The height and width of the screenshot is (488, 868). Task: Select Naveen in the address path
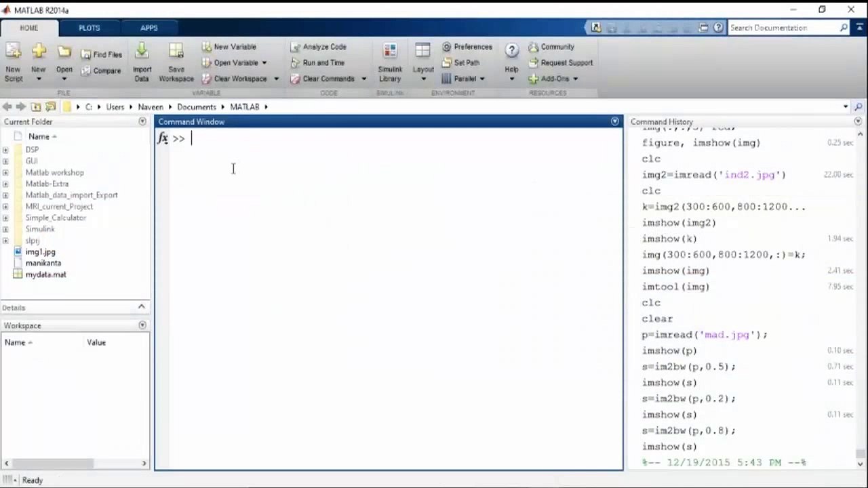tap(151, 107)
